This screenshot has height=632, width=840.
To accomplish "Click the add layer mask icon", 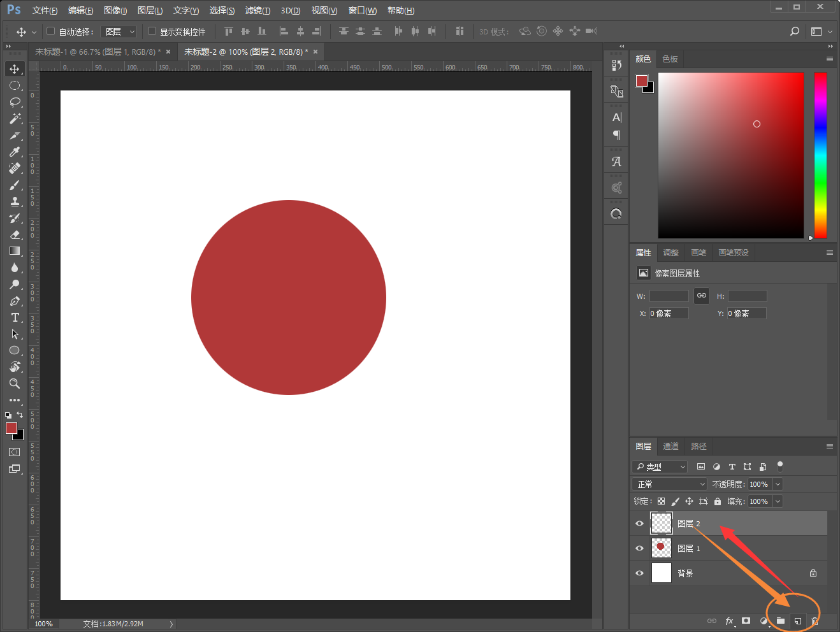I will (x=746, y=621).
